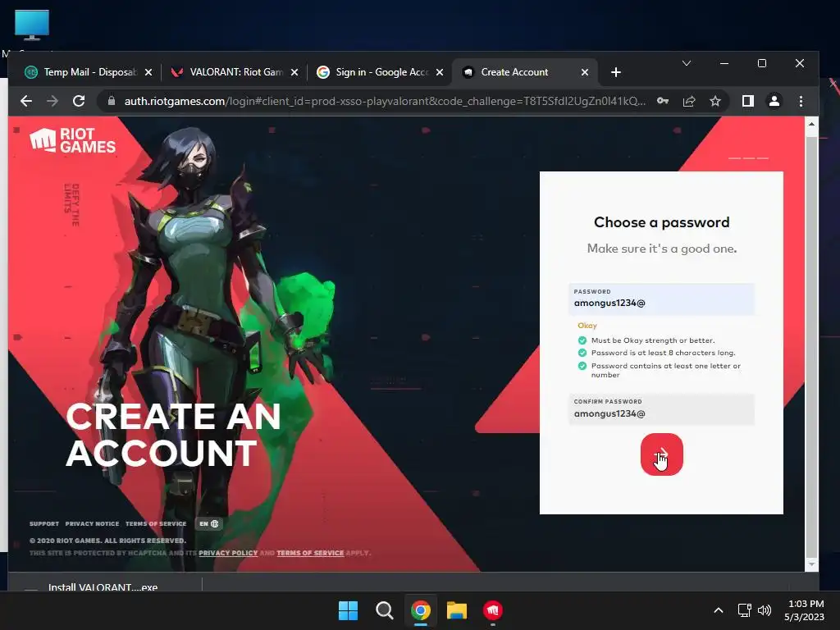Click the auth.riotgames.com address bar

coord(384,101)
